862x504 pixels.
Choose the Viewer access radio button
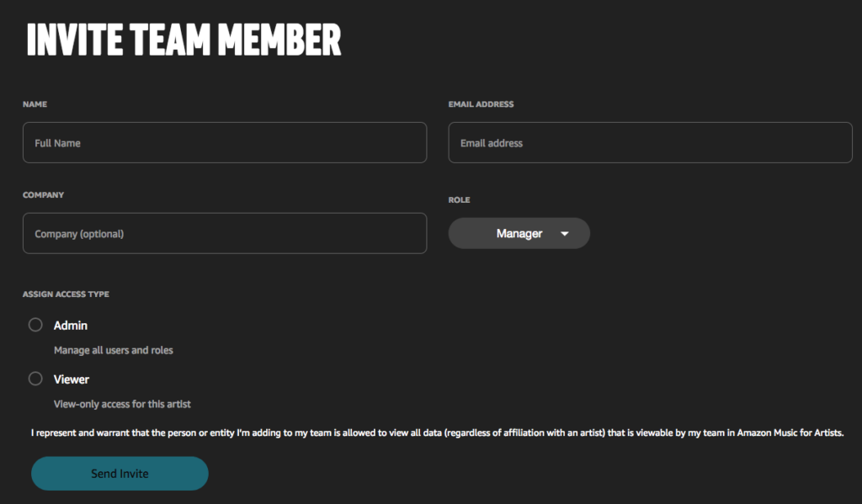tap(35, 379)
